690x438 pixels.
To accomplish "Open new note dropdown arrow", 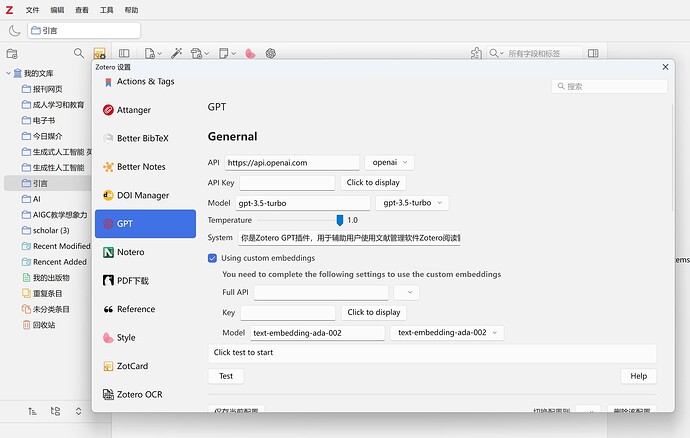I will tap(234, 54).
